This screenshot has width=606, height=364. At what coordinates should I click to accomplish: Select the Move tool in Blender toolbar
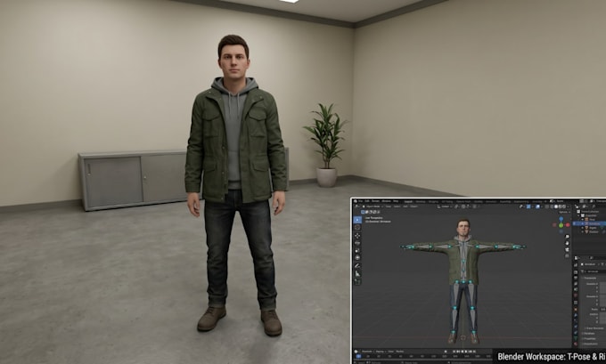tap(357, 236)
